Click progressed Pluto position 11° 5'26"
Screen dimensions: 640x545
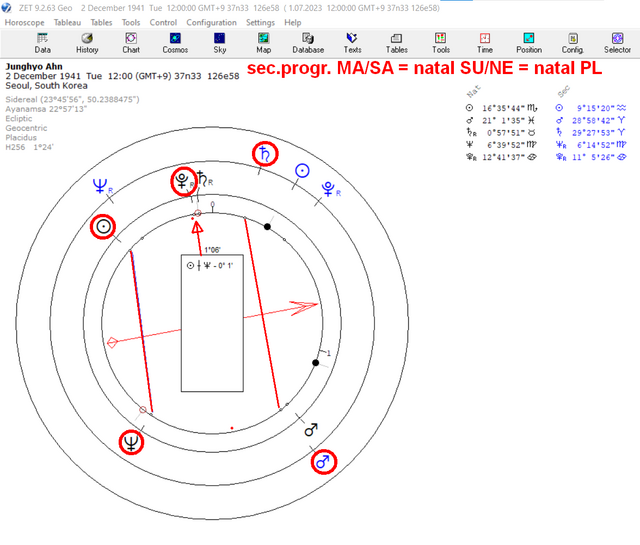[x=593, y=157]
